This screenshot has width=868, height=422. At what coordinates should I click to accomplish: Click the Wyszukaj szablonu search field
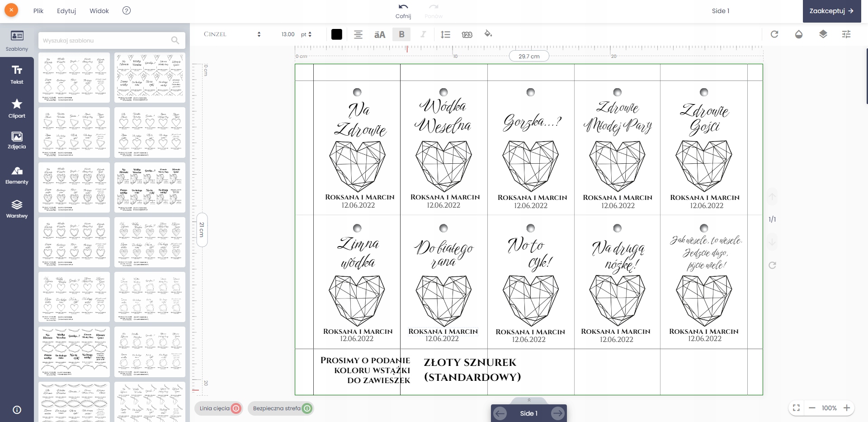tap(106, 41)
